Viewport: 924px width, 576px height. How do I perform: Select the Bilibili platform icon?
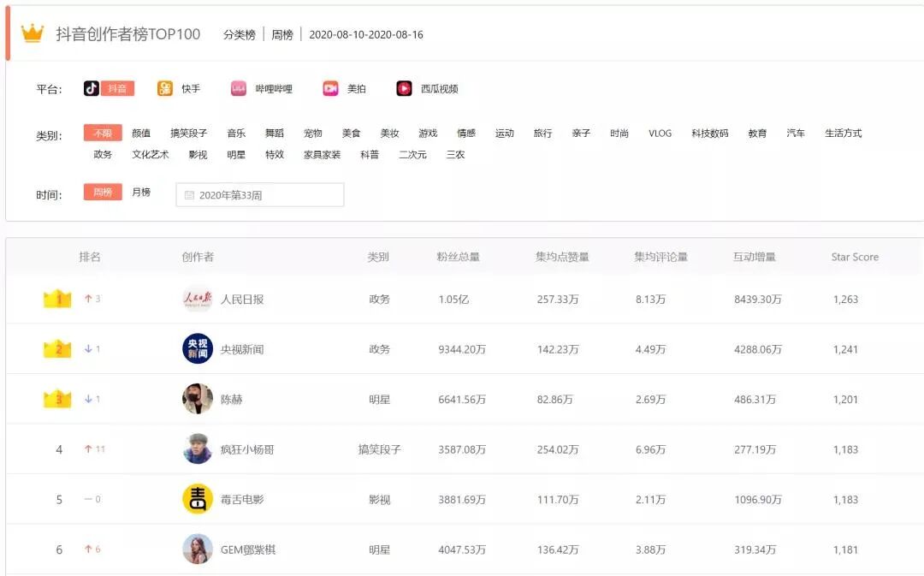point(238,88)
